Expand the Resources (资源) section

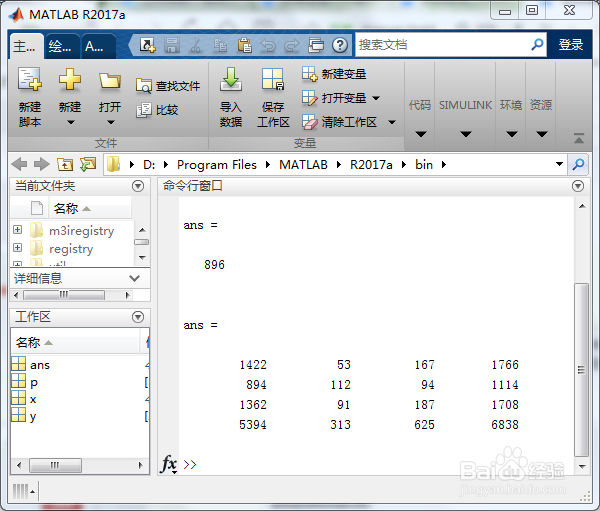(x=541, y=134)
